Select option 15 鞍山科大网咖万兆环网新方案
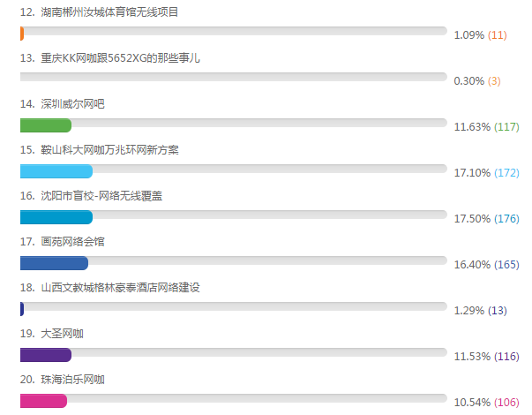532x415 pixels. [99, 150]
